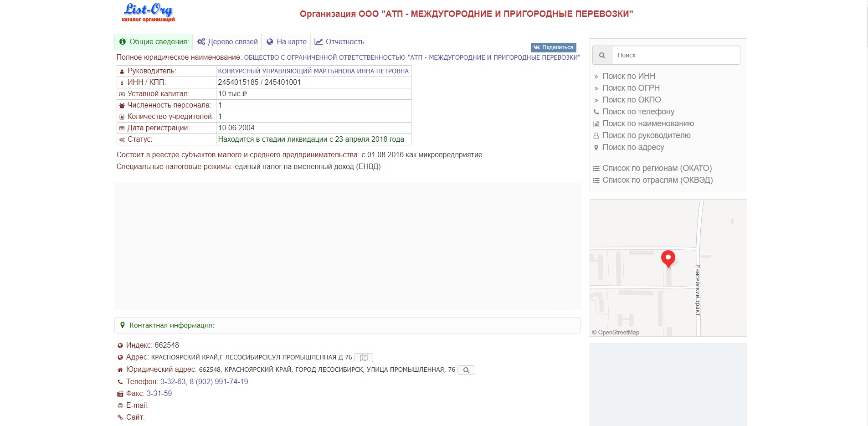The height and width of the screenshot is (426, 868).
Task: Switch to the Отчетность tab
Action: coord(339,42)
